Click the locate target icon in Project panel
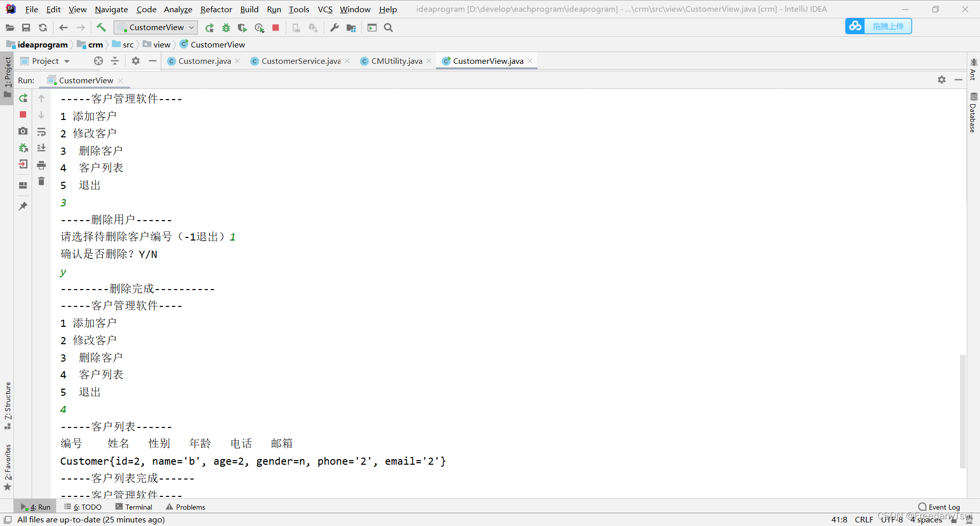The height and width of the screenshot is (526, 980). [x=99, y=61]
